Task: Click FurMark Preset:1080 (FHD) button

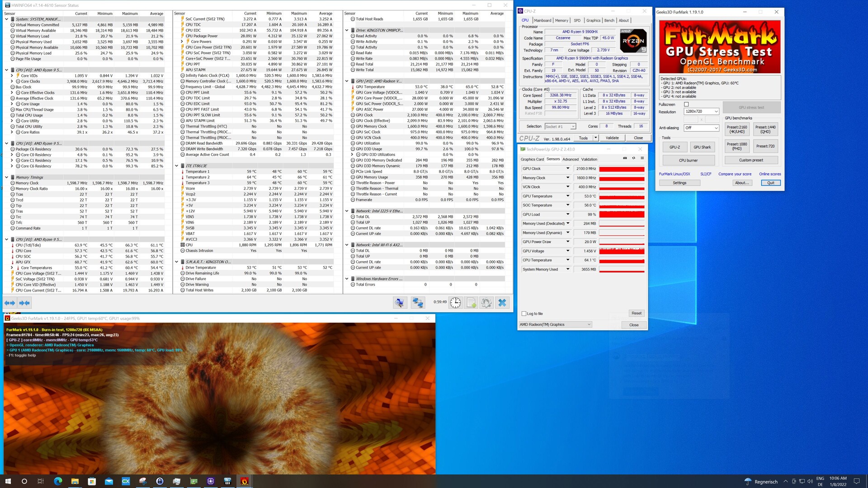Action: point(737,146)
